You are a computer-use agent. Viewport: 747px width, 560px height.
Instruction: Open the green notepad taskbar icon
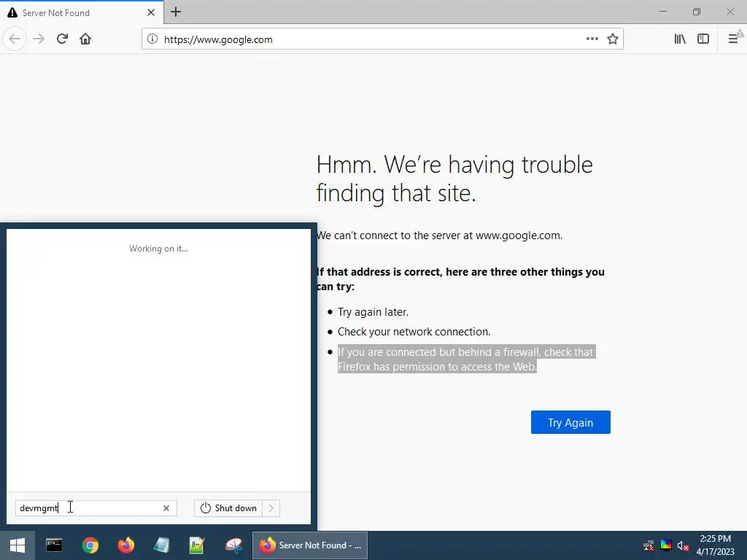(197, 545)
